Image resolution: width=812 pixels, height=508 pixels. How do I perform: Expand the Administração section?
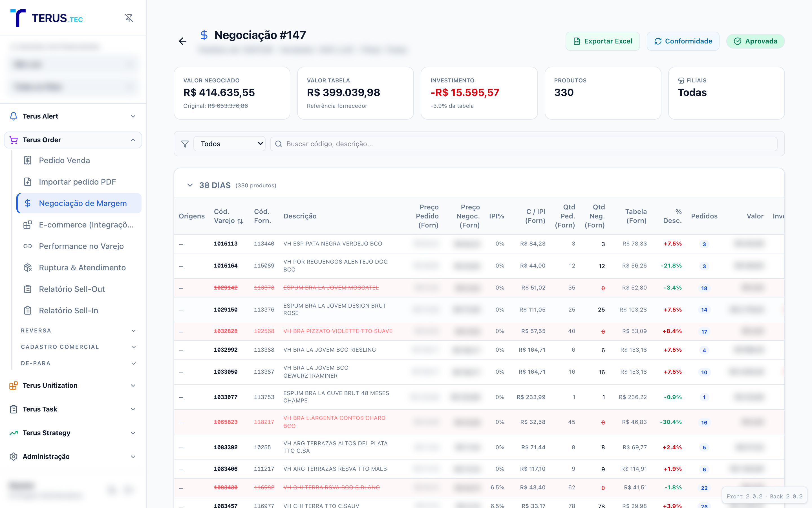(x=133, y=457)
